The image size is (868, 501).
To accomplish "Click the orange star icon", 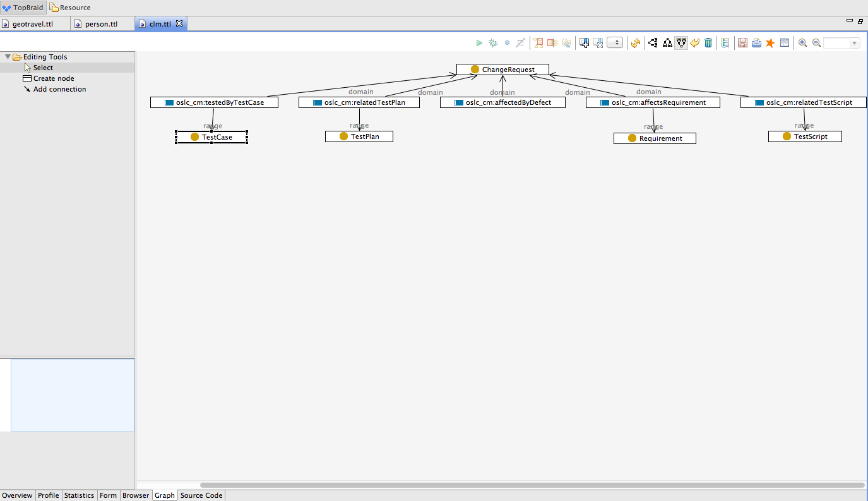I will point(770,43).
